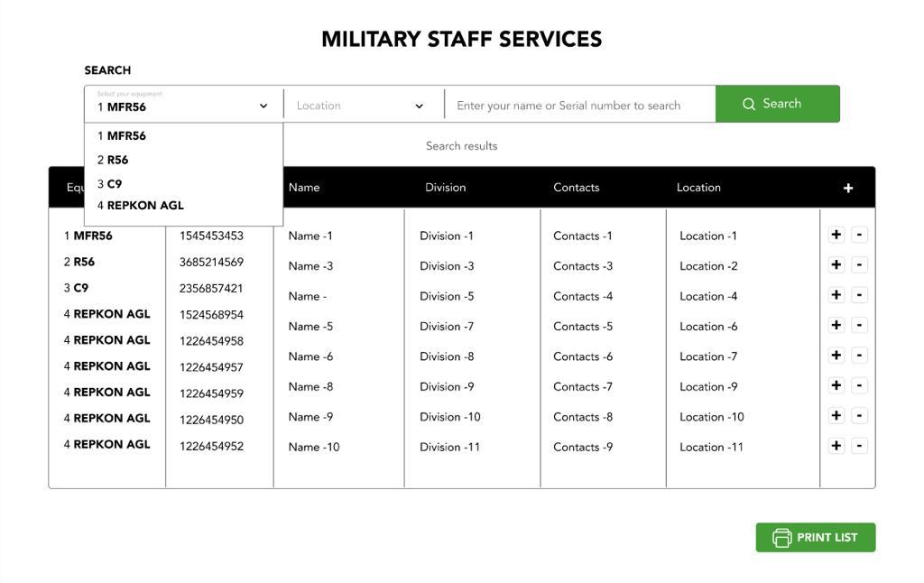Image resolution: width=924 pixels, height=583 pixels.
Task: Click the Division -11 cell
Action: click(x=449, y=447)
